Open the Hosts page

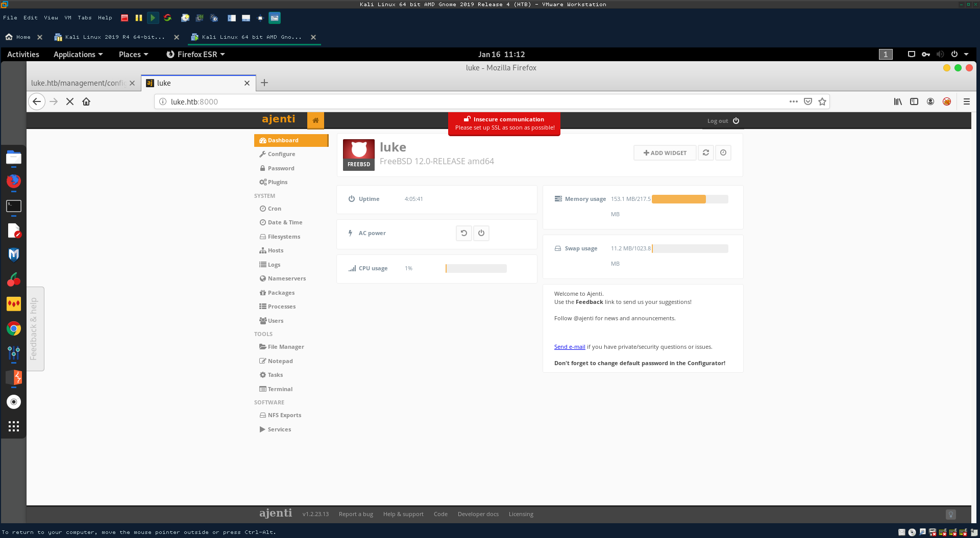click(x=272, y=250)
